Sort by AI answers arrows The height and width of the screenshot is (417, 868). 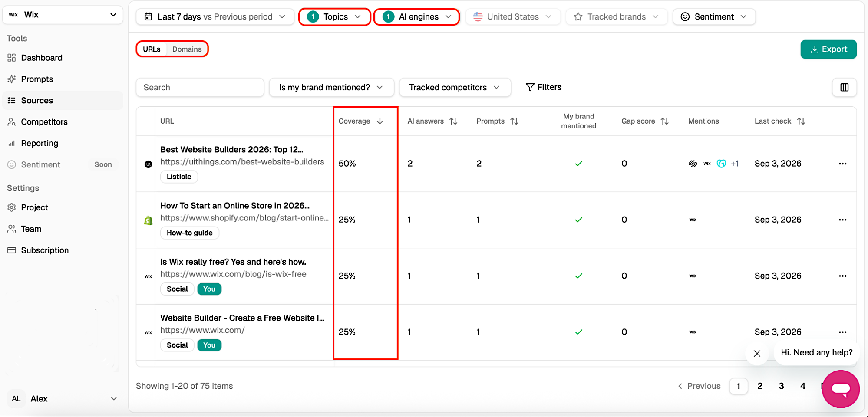coord(453,121)
